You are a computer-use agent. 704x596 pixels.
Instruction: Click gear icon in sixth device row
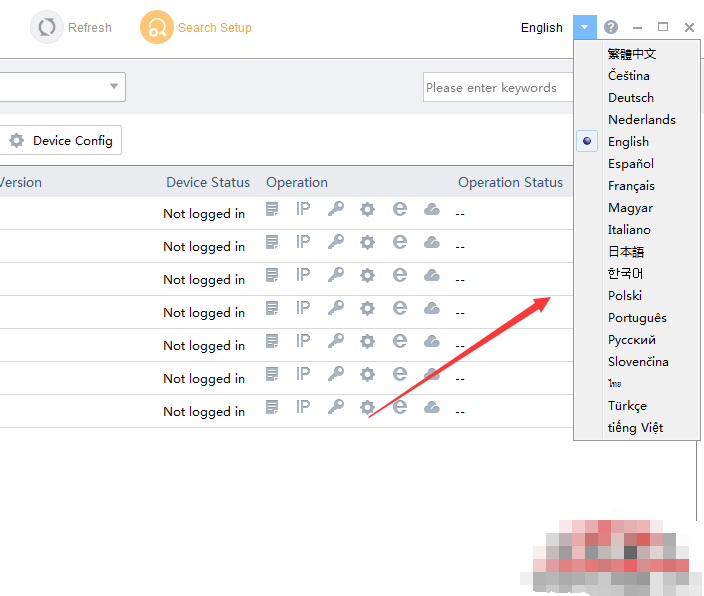pyautogui.click(x=367, y=374)
